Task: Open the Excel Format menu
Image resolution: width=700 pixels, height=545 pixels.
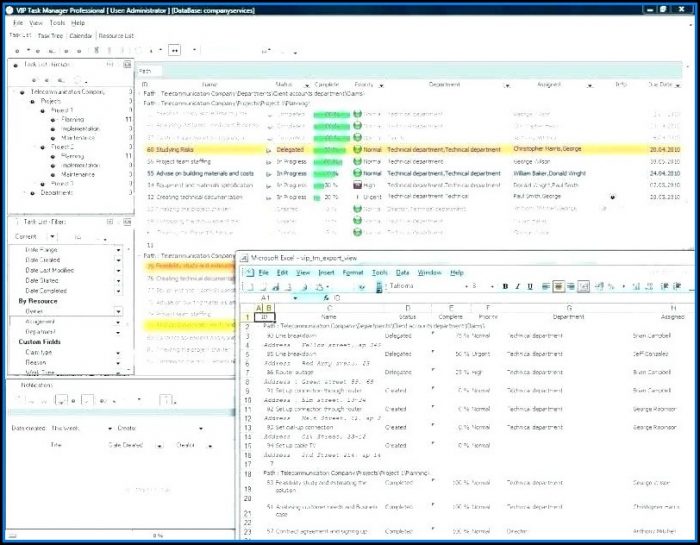Action: click(x=353, y=272)
